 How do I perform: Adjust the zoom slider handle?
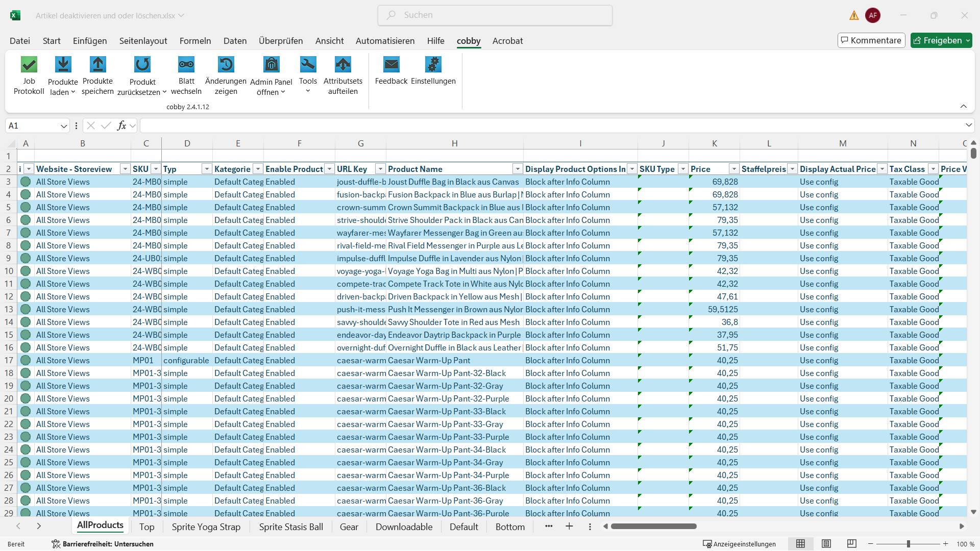(909, 544)
